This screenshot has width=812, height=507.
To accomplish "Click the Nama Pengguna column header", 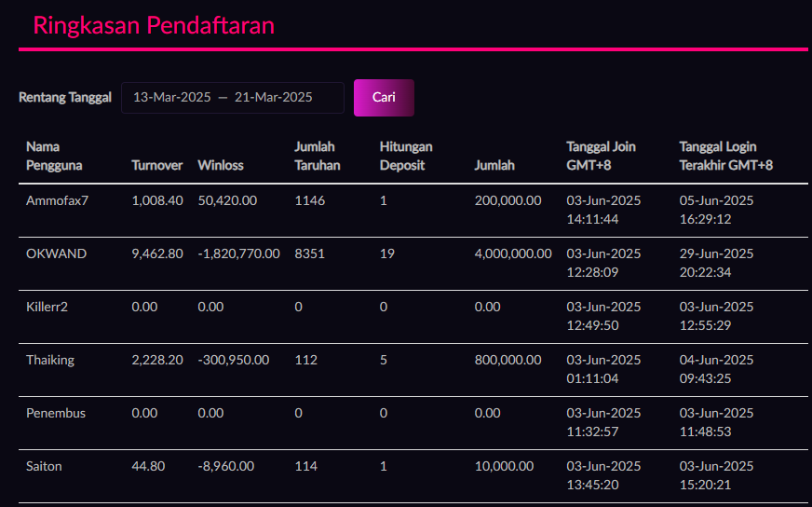I will coord(54,156).
